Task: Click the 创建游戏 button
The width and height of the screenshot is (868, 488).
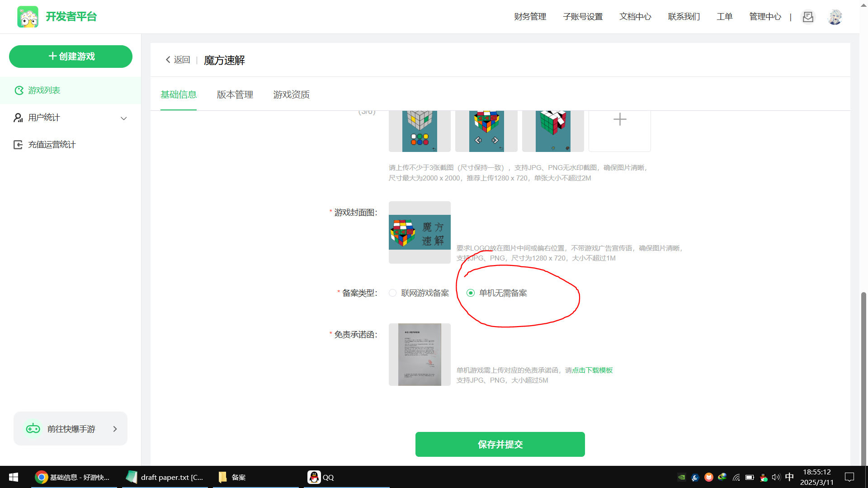Action: [x=71, y=57]
